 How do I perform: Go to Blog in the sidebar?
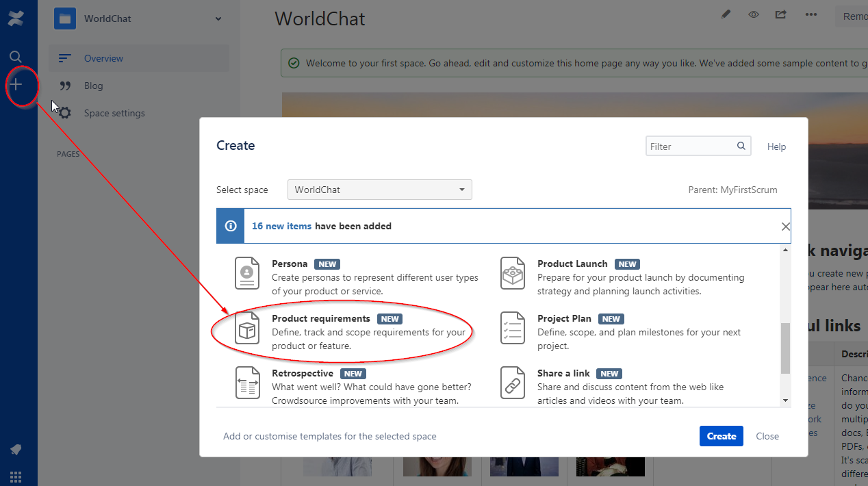(94, 86)
